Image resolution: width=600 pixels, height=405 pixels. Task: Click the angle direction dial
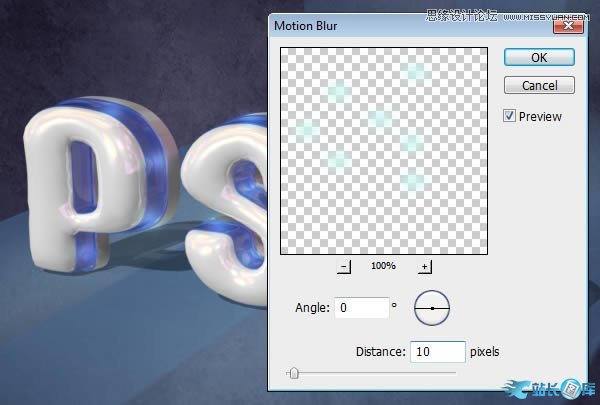point(432,309)
